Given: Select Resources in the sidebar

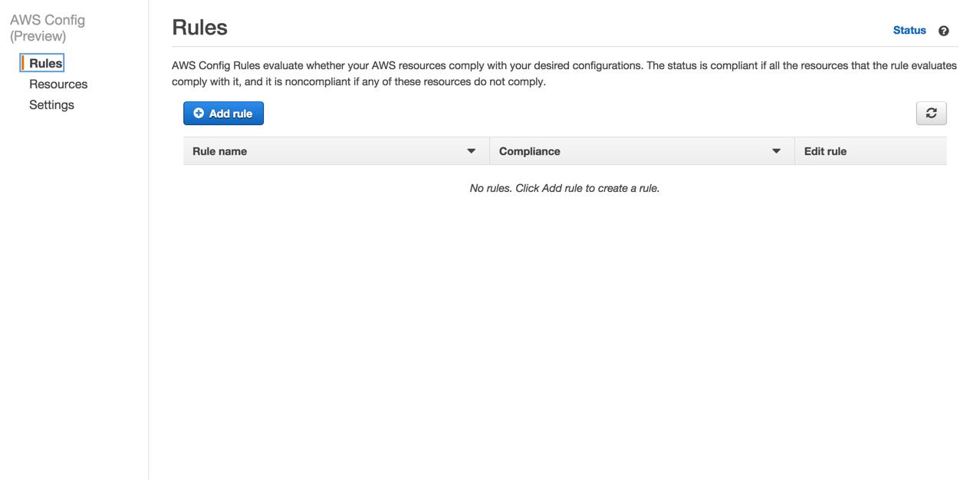Looking at the screenshot, I should (x=58, y=84).
